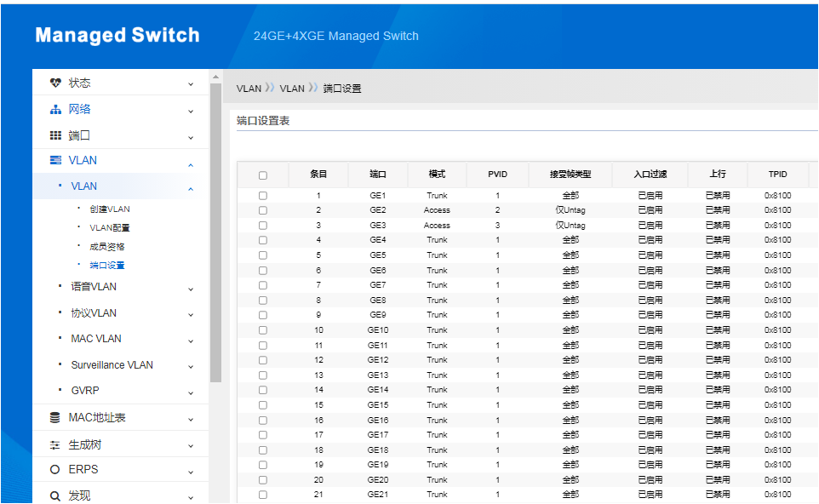Click the ERPS ring icon
The width and height of the screenshot is (819, 504).
pos(53,468)
